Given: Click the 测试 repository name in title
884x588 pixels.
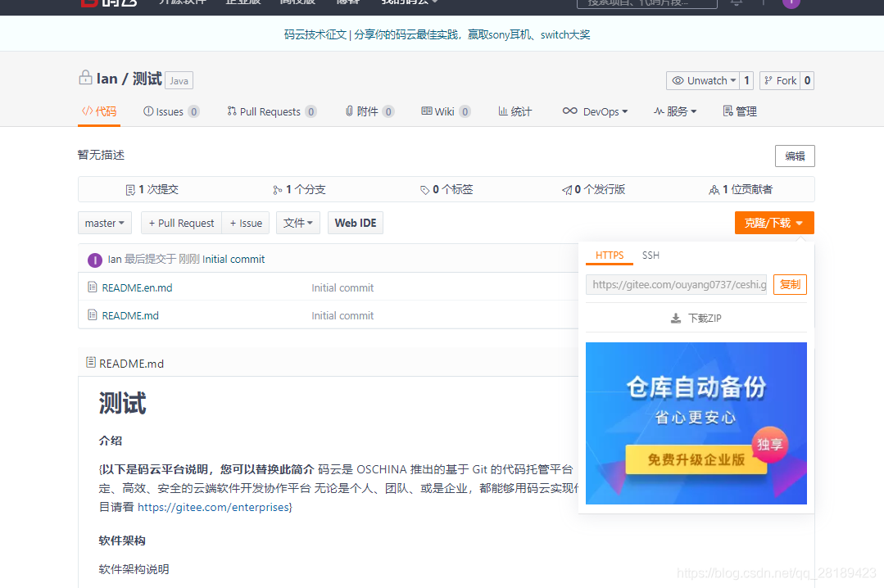Looking at the screenshot, I should 147,79.
